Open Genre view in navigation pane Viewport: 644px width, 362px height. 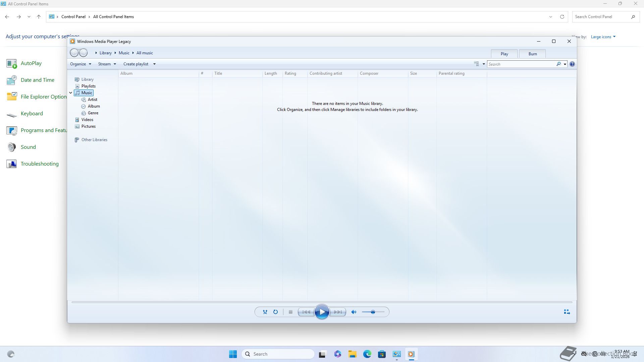[93, 113]
